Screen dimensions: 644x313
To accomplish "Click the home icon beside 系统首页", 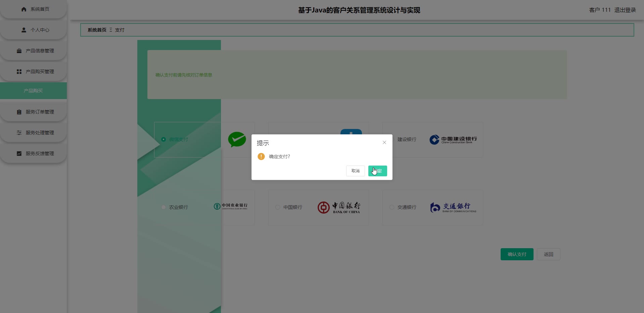I will 24,9.
